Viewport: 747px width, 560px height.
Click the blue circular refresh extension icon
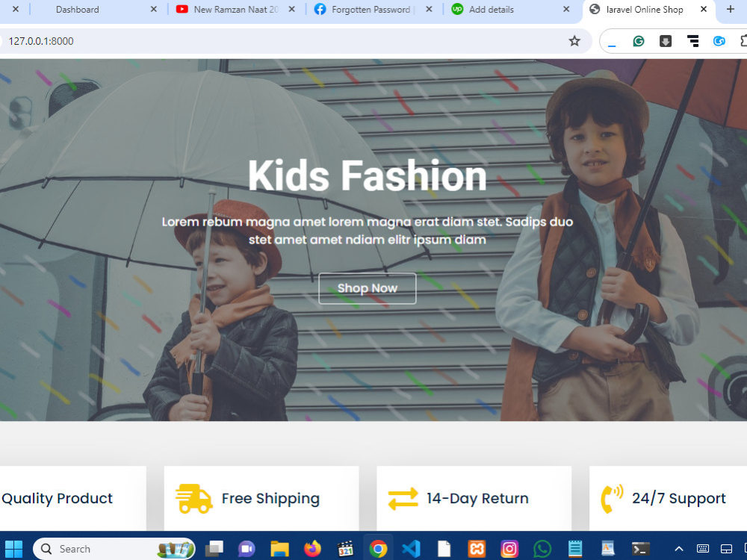[x=719, y=41]
